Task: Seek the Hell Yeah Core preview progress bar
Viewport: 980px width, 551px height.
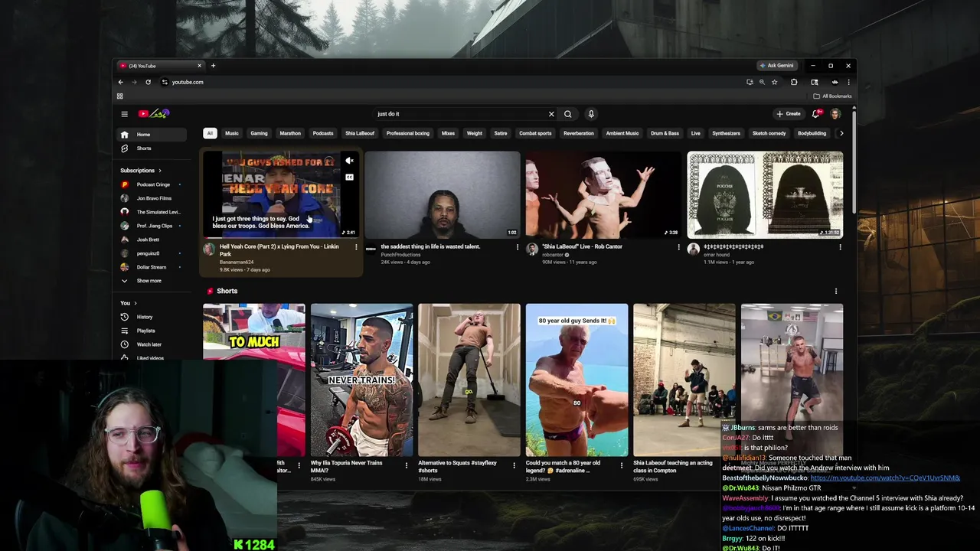Action: coord(281,238)
